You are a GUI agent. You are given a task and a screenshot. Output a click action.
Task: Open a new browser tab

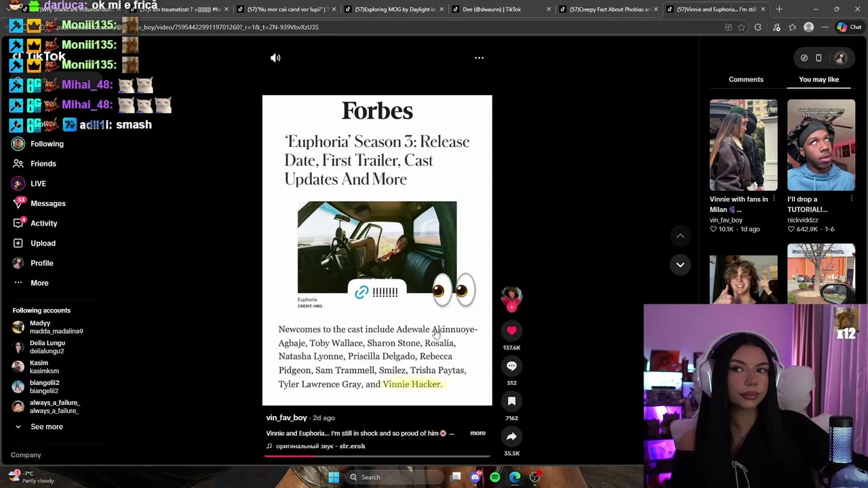(779, 9)
